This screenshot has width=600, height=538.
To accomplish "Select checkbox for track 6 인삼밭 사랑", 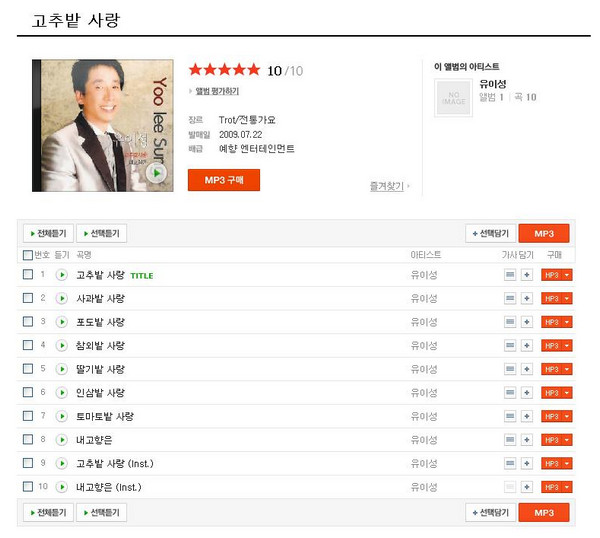I will [28, 392].
